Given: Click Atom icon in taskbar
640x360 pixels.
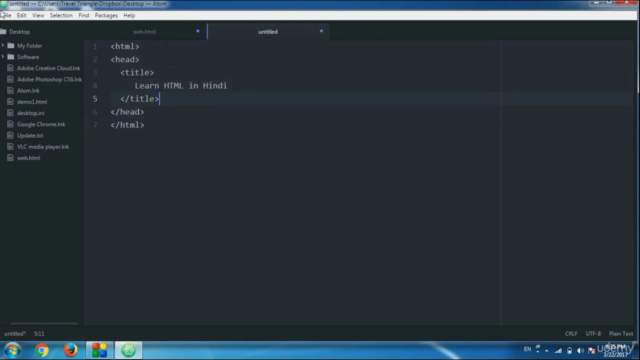Looking at the screenshot, I should pyautogui.click(x=128, y=350).
